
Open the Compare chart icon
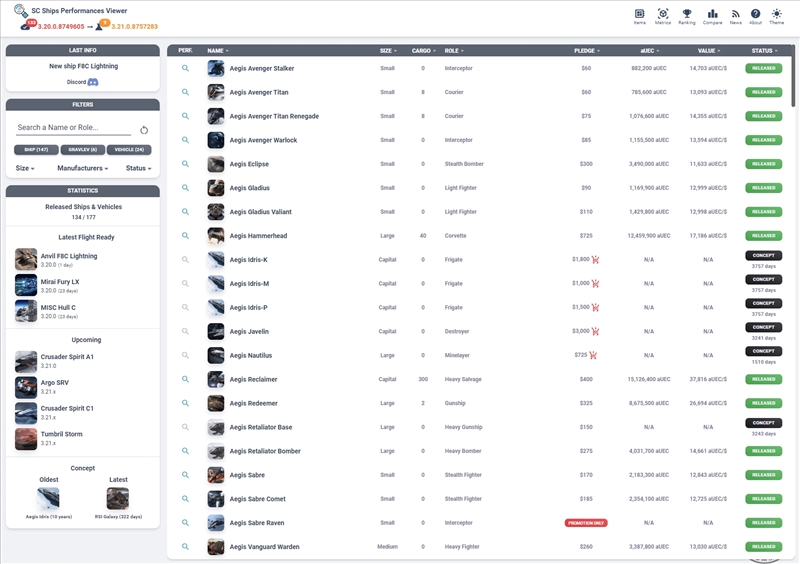coord(712,14)
